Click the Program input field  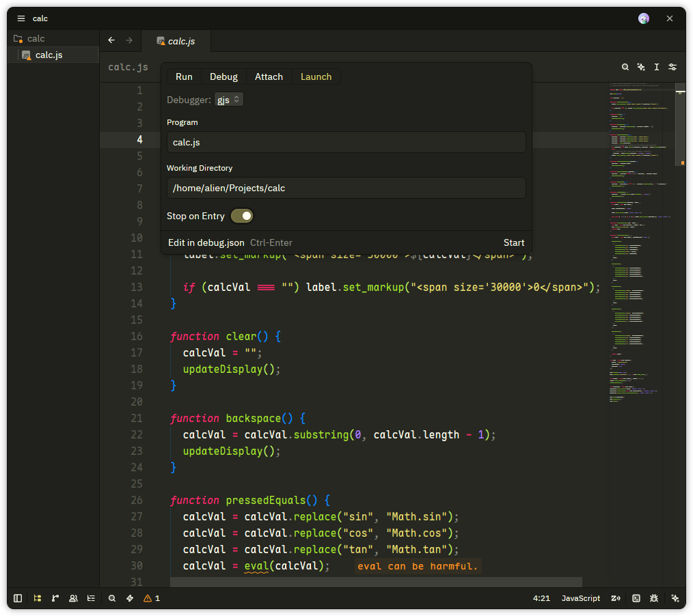click(x=346, y=142)
